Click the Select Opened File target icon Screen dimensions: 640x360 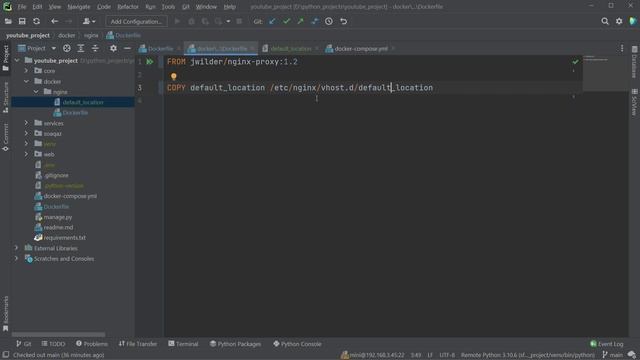(67, 49)
